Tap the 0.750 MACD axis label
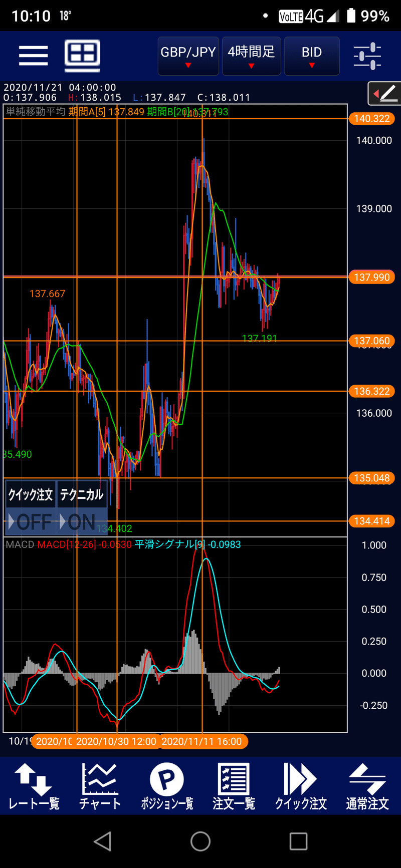 [374, 577]
